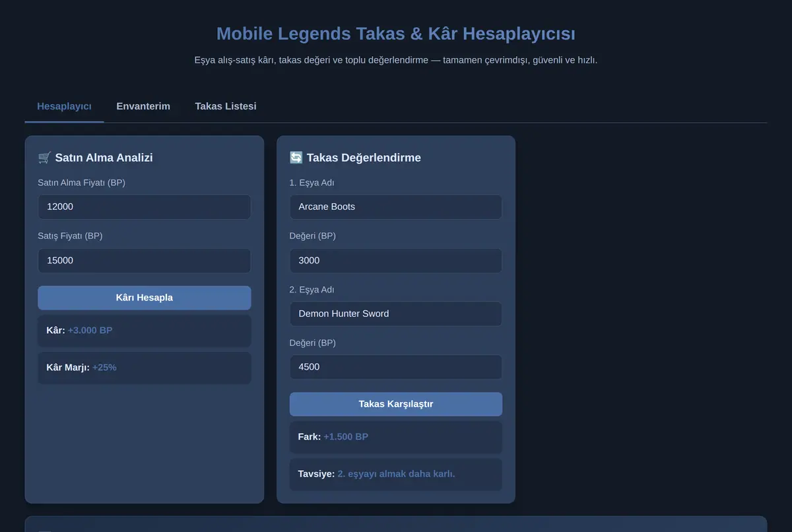The image size is (792, 532).
Task: Click the Satın Alma Fiyatı (BP) label
Action: click(81, 183)
